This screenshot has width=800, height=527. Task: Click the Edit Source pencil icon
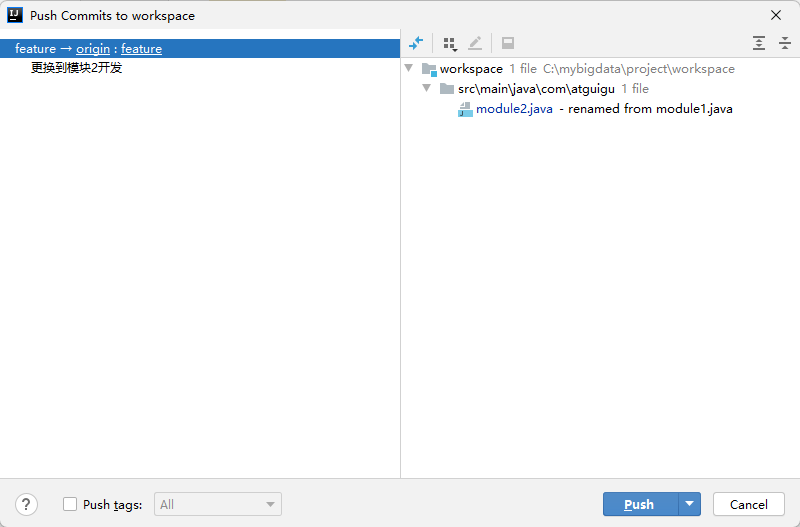475,43
